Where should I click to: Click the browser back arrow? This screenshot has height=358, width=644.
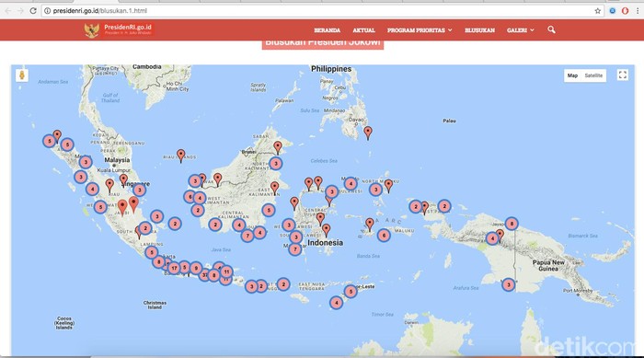click(x=8, y=11)
